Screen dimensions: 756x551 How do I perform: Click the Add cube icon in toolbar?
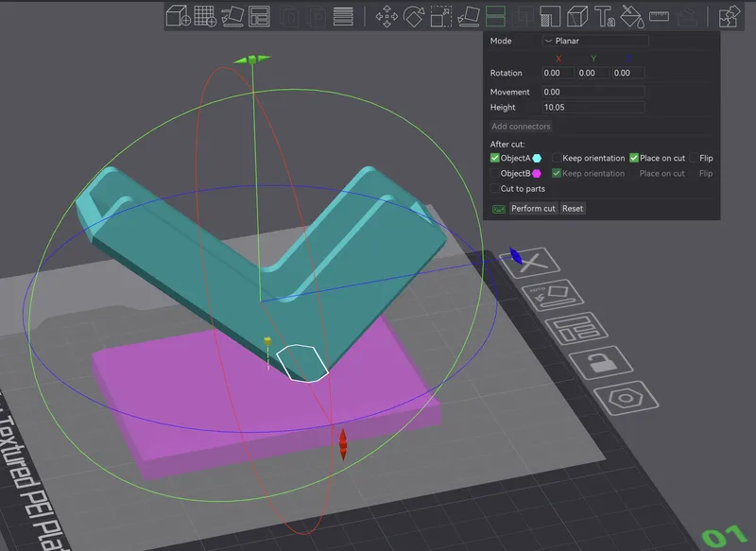pos(178,16)
